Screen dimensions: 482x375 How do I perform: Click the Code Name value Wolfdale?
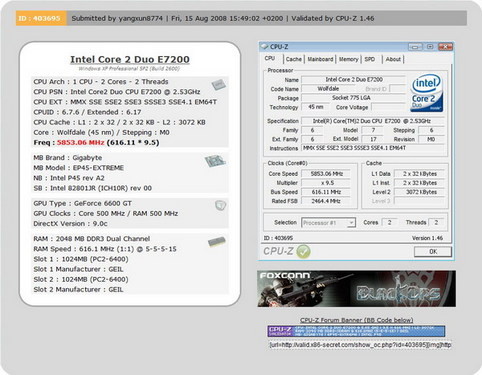pyautogui.click(x=328, y=89)
